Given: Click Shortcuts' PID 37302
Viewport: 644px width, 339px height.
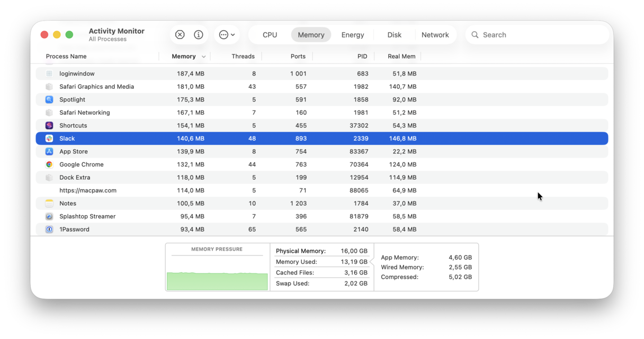Looking at the screenshot, I should tap(358, 125).
